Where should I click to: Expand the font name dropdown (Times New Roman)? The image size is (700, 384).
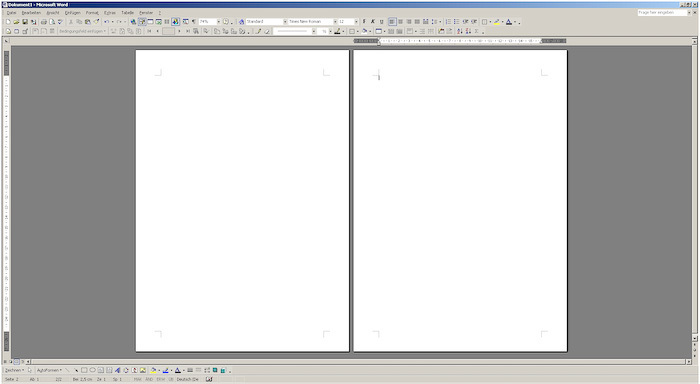(x=335, y=21)
